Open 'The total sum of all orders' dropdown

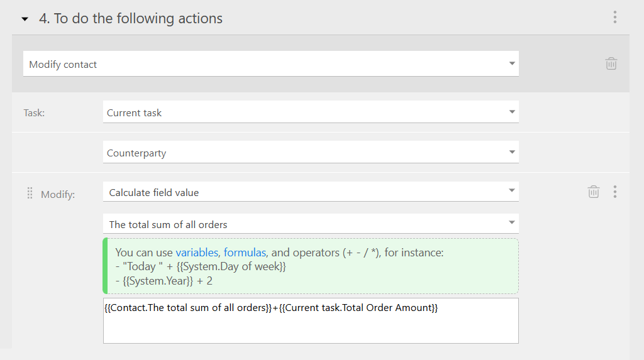[x=311, y=224]
